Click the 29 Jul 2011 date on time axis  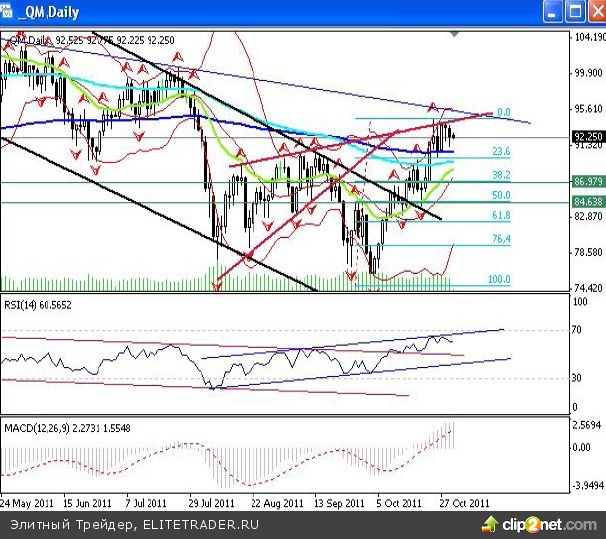pos(212,503)
